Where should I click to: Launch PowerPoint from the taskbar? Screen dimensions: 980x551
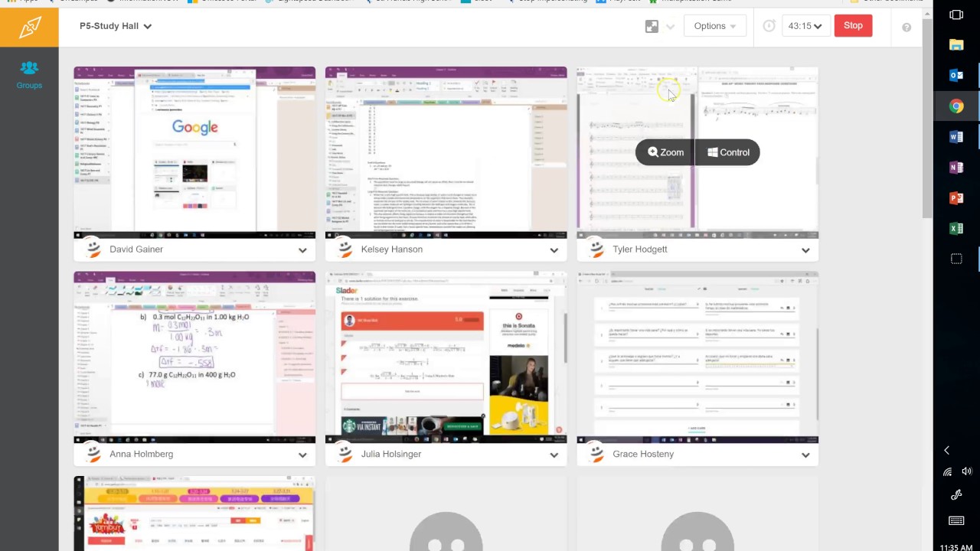[x=956, y=198]
